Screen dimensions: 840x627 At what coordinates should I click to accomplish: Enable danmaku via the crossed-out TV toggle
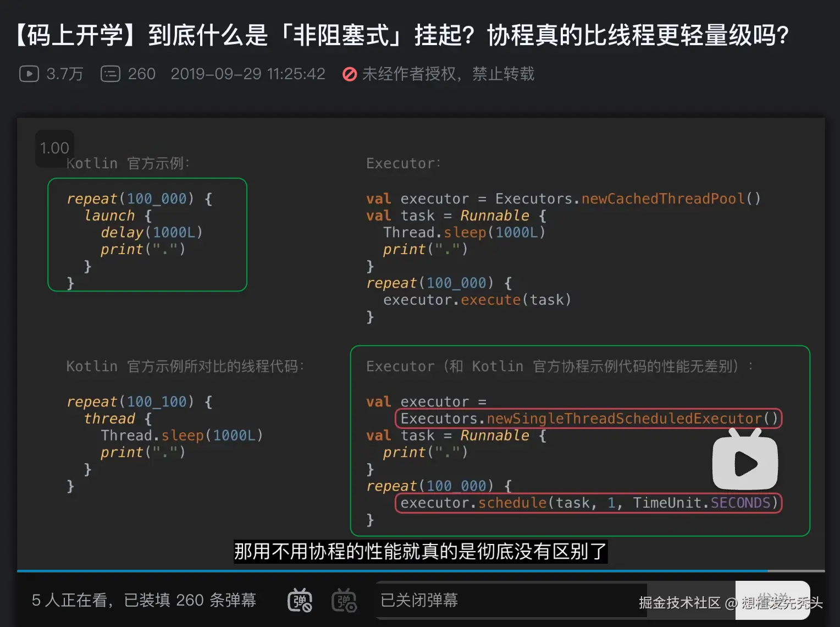300,601
